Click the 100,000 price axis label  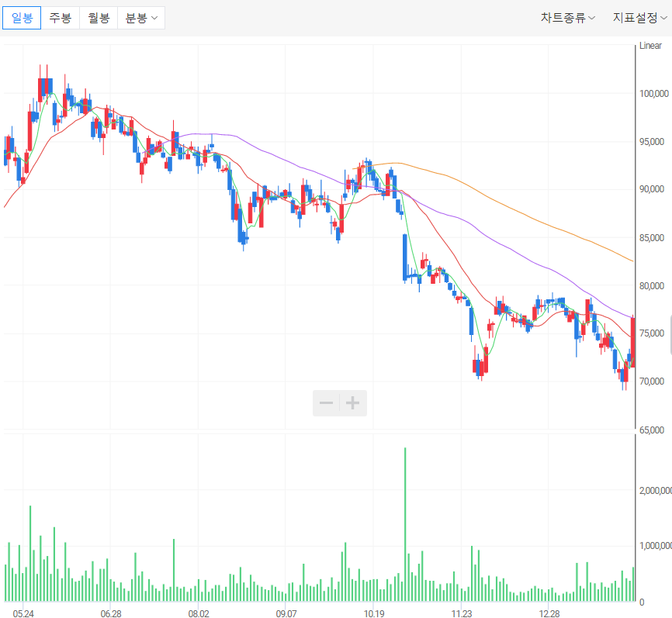tap(653, 93)
